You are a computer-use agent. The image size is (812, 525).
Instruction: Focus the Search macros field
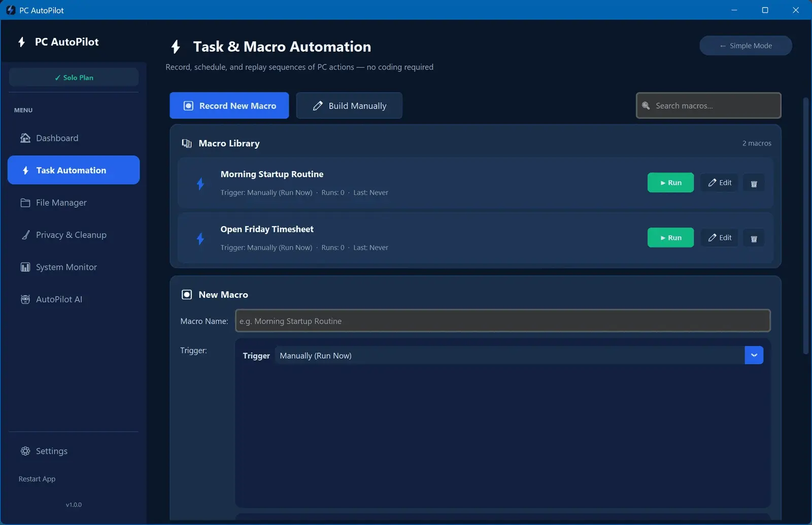pyautogui.click(x=708, y=106)
